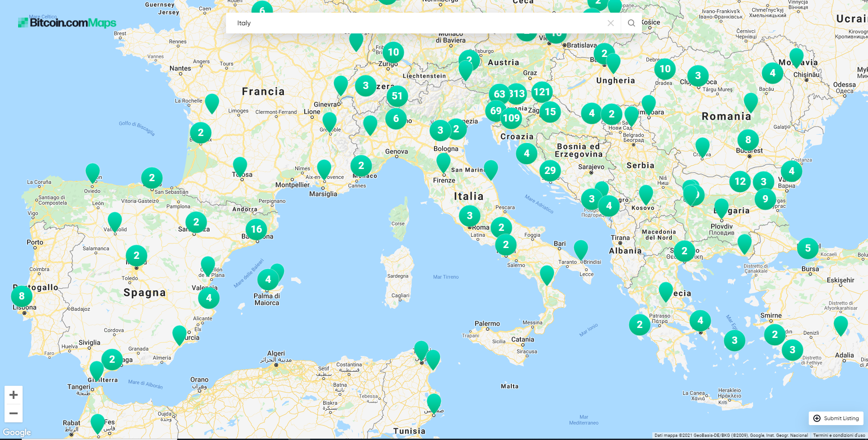Open the 4 cluster near Bacău
868x440 pixels.
tap(773, 73)
